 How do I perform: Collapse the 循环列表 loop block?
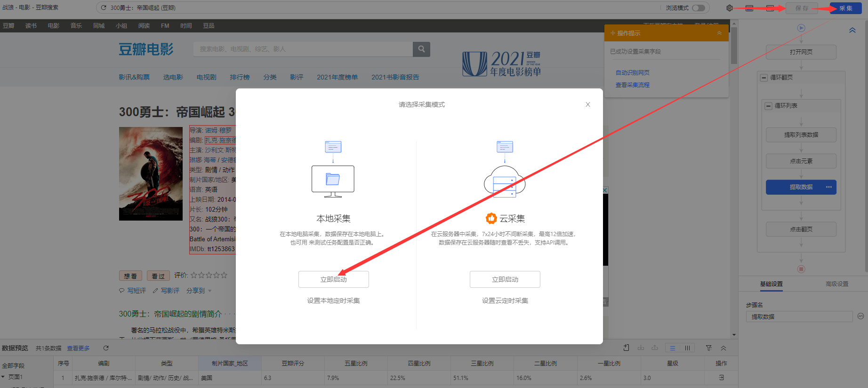pos(769,106)
